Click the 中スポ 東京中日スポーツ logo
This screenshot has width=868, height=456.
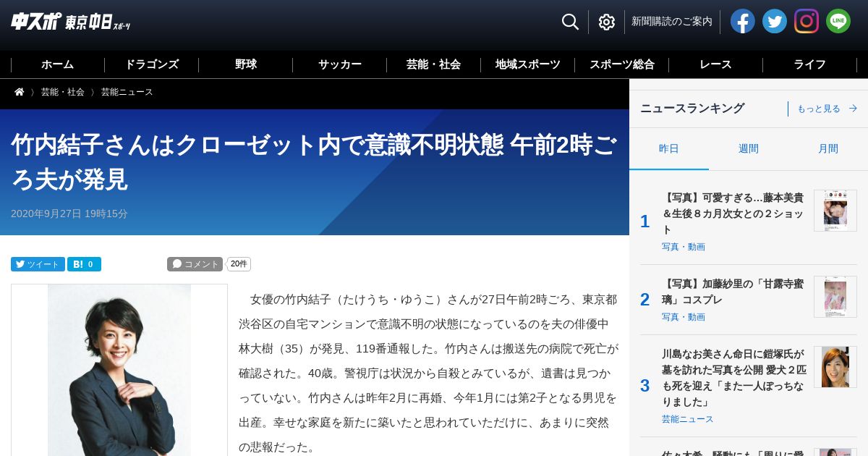(x=71, y=22)
